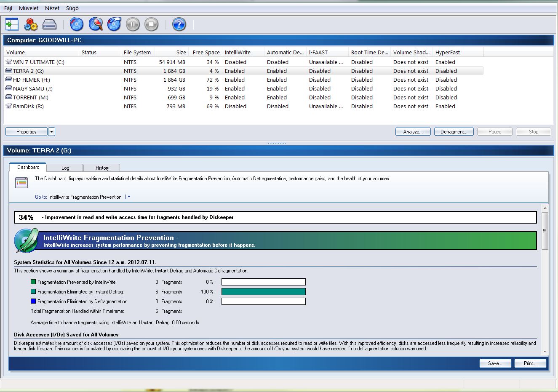Sort by the Size column header
558x392 pixels.
point(172,52)
